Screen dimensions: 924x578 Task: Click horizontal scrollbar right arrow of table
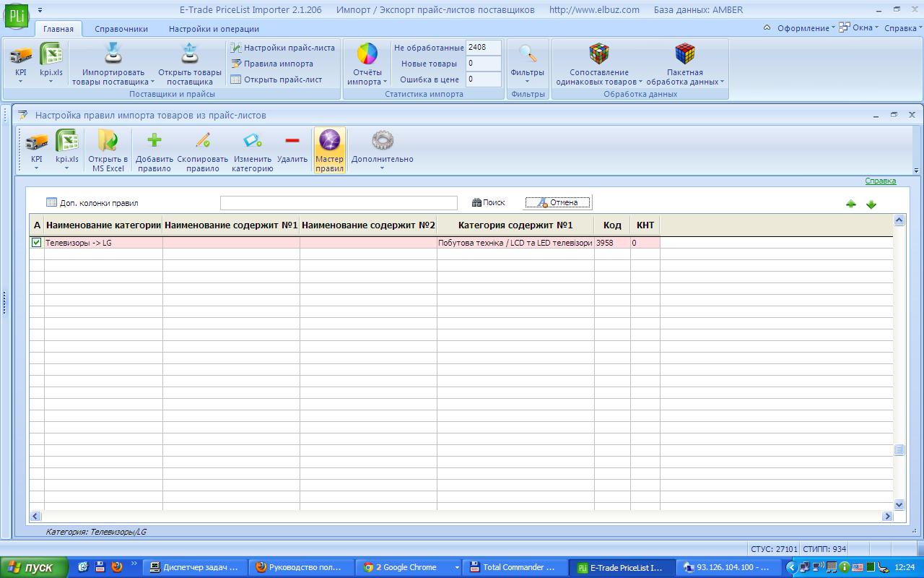pyautogui.click(x=888, y=516)
